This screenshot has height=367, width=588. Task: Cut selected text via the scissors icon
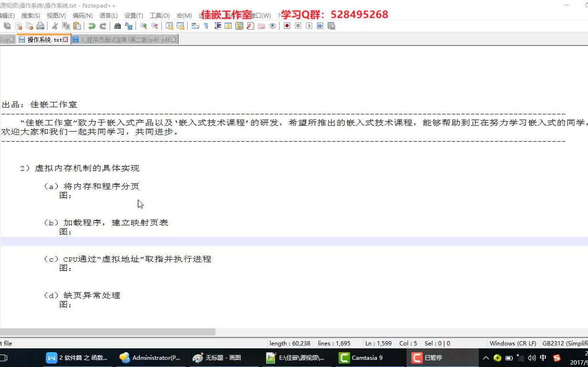click(x=56, y=26)
